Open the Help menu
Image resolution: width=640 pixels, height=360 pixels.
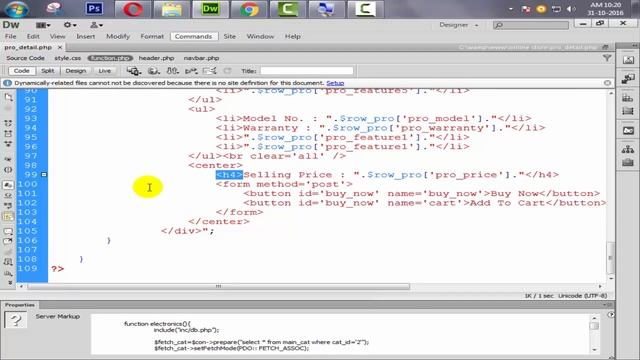click(293, 36)
